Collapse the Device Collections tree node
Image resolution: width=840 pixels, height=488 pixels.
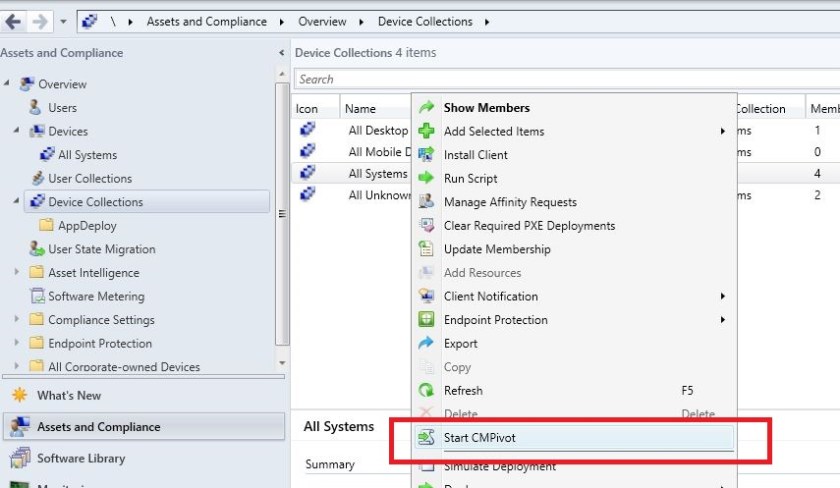coord(17,202)
